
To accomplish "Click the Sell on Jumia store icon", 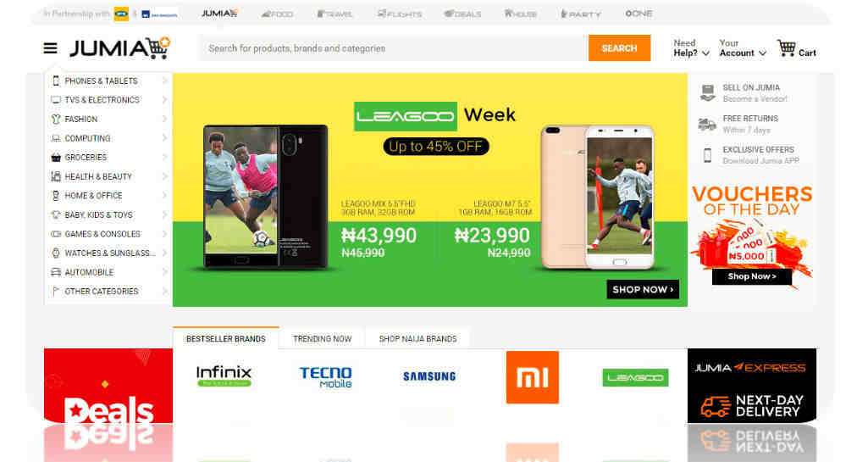I will (707, 92).
